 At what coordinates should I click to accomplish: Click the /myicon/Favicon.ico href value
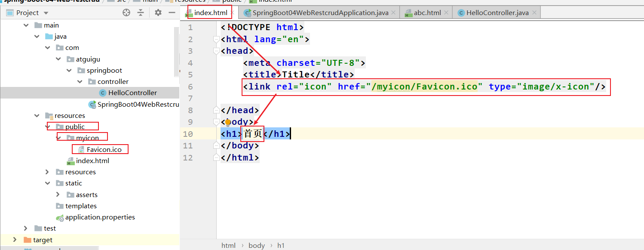tap(424, 86)
